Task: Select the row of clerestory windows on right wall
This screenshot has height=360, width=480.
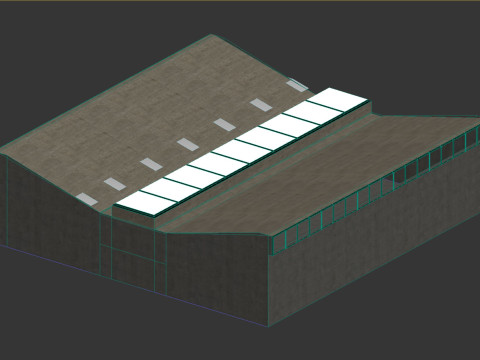Action: pos(376,191)
